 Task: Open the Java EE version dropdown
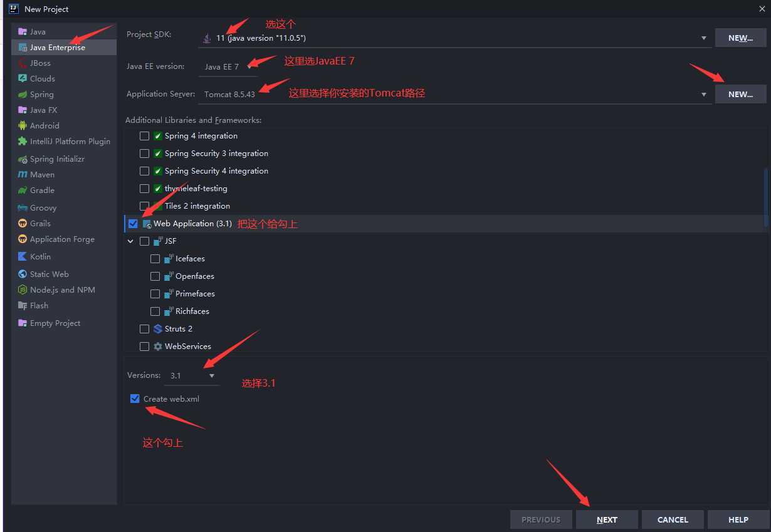coord(228,66)
